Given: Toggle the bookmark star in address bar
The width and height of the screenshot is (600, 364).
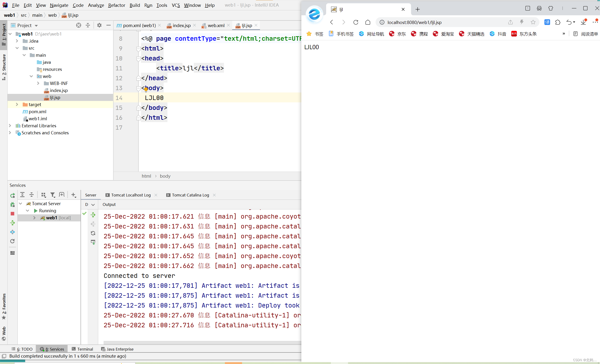Looking at the screenshot, I should click(533, 22).
